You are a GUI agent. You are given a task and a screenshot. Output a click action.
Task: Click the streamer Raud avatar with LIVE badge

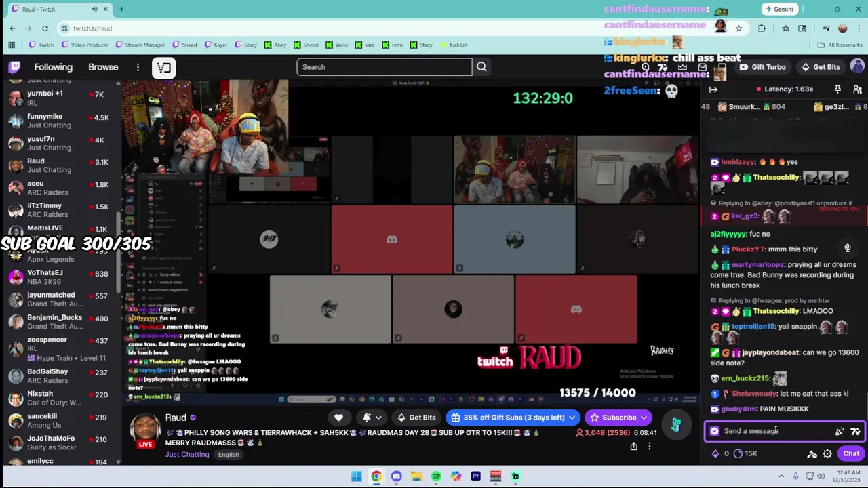(x=145, y=430)
